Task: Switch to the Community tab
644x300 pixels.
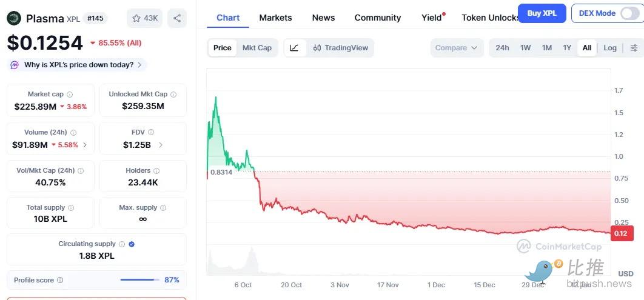Action: click(x=377, y=18)
